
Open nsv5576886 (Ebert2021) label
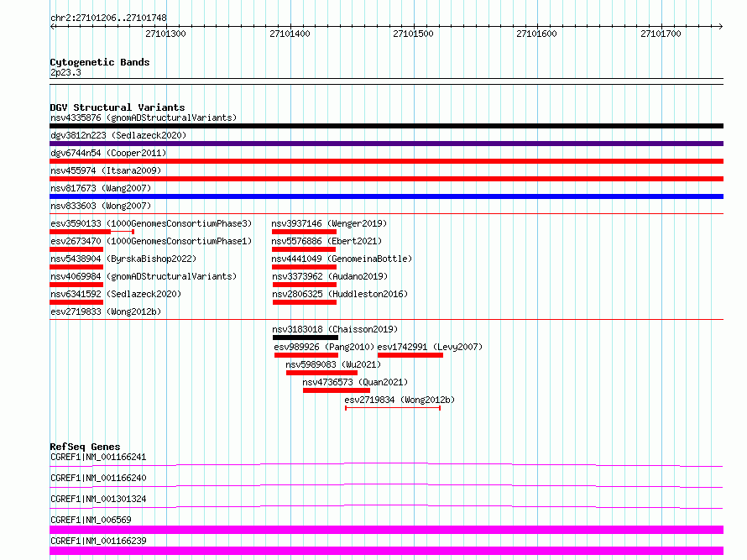(326, 241)
